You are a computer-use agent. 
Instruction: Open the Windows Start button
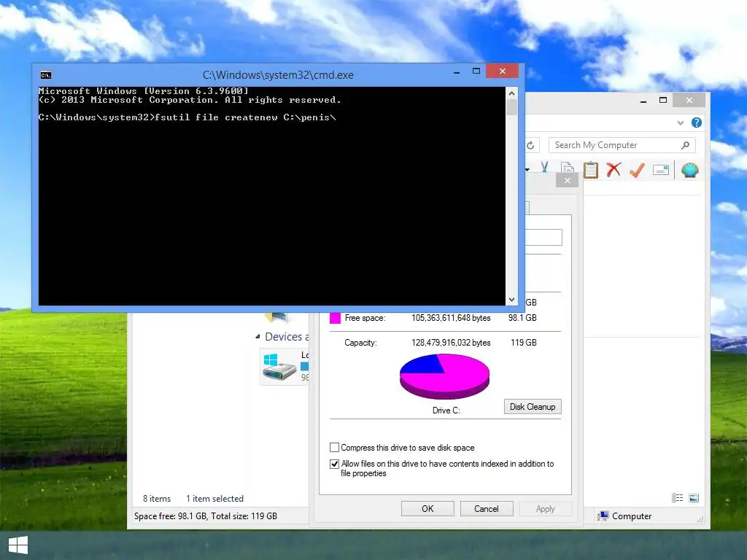pyautogui.click(x=18, y=545)
